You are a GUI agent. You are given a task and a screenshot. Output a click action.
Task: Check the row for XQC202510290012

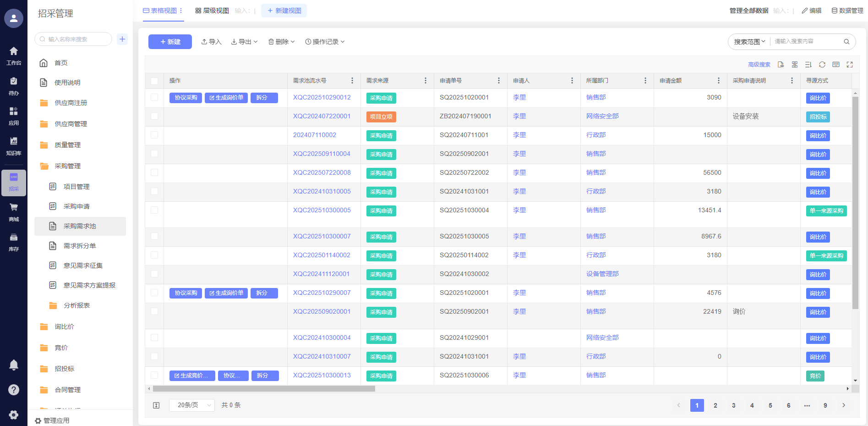tap(154, 98)
